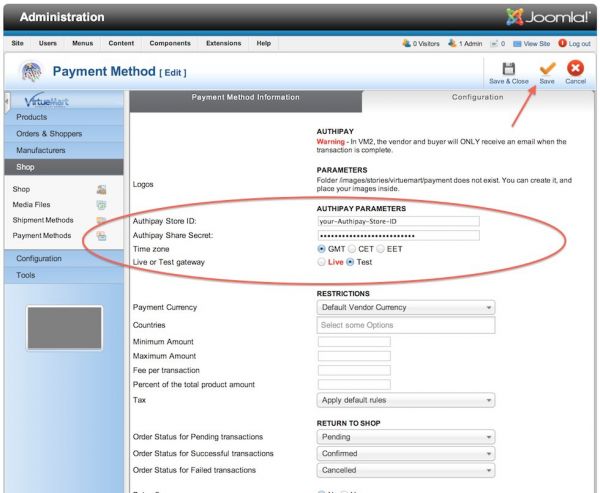Screen dimensions: 600x493
Task: Click the Shipment Methods link
Action: click(x=43, y=220)
